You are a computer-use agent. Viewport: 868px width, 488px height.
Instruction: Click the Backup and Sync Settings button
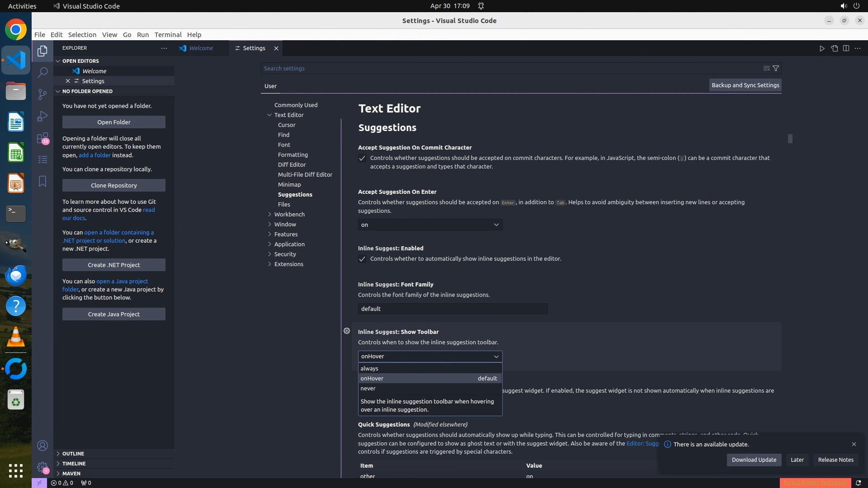coord(745,85)
